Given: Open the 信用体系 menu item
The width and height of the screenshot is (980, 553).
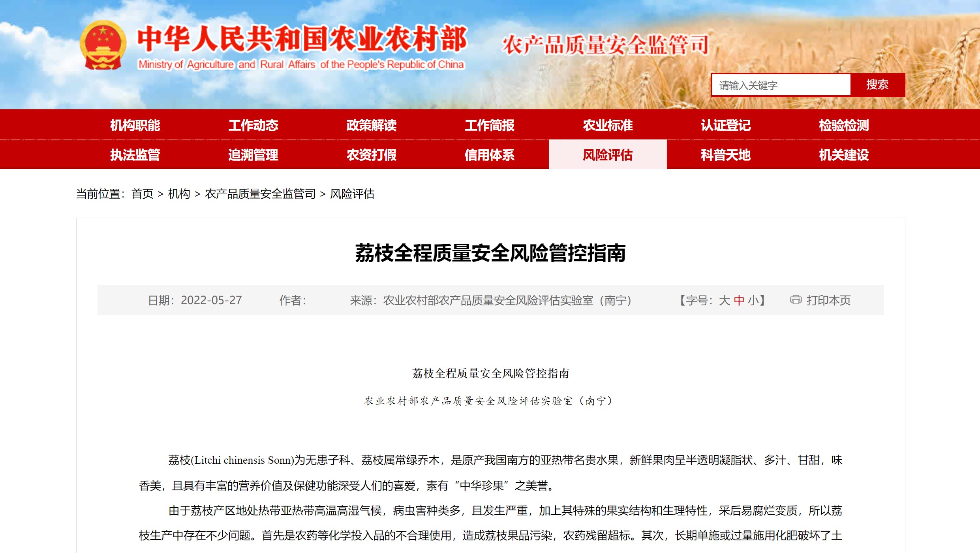Looking at the screenshot, I should (490, 155).
